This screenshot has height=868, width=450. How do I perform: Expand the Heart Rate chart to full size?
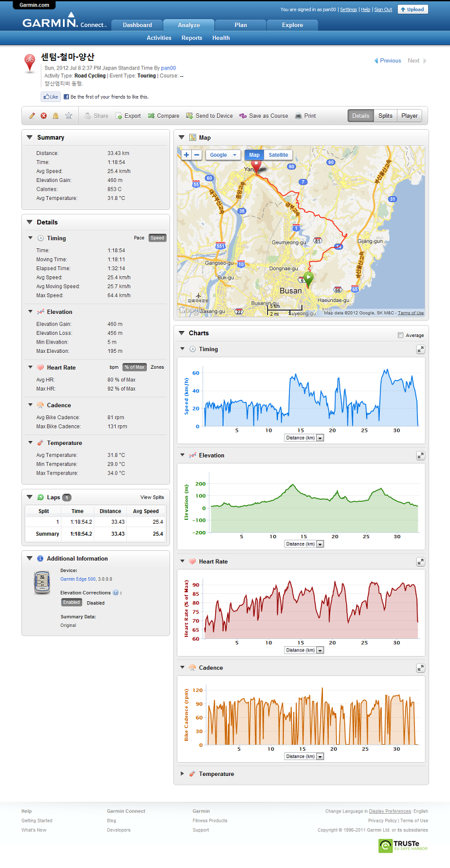click(x=420, y=561)
